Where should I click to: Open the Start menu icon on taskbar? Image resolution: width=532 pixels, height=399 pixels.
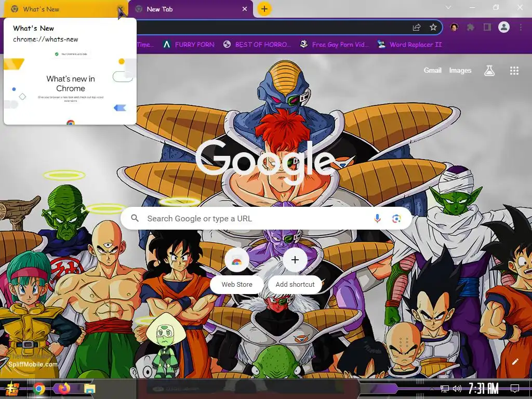click(x=12, y=389)
